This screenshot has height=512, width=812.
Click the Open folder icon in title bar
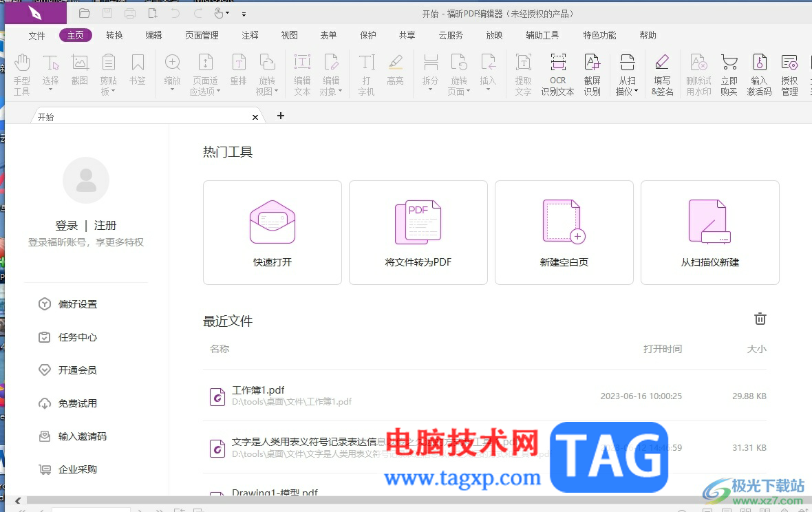click(x=85, y=14)
